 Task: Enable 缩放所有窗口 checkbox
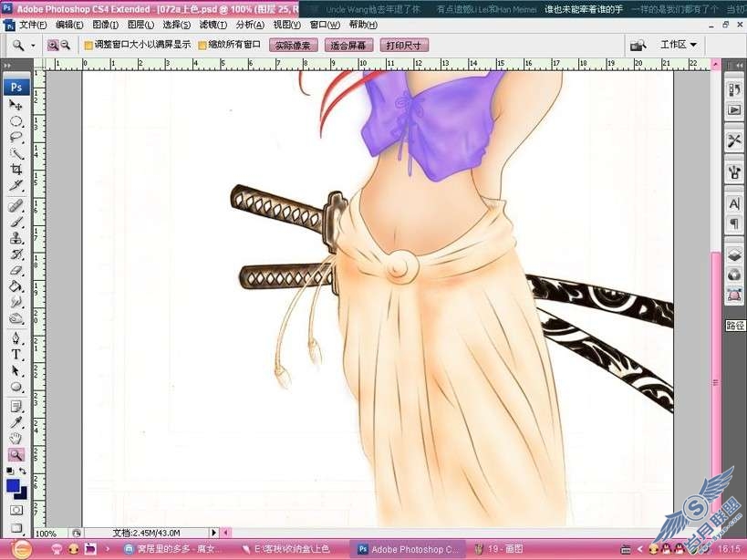point(202,46)
